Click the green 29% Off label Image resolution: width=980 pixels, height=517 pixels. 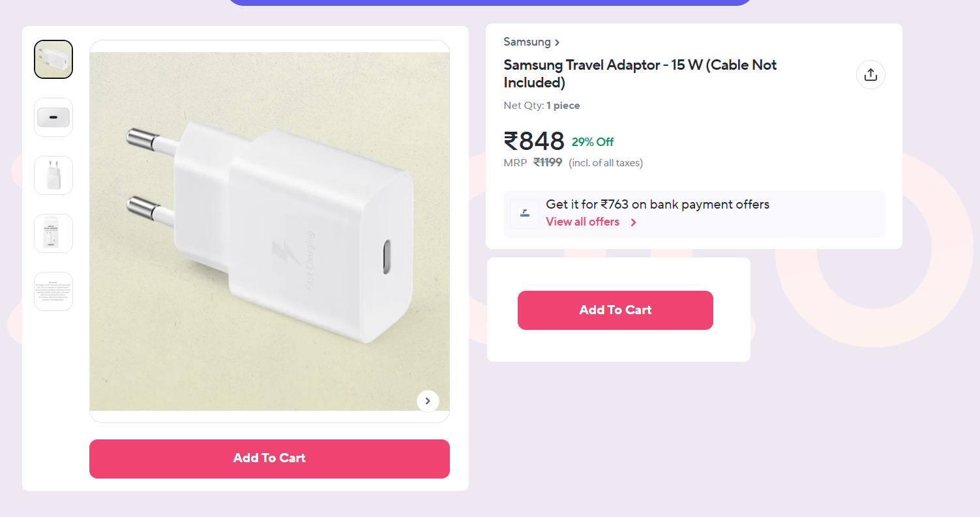[592, 142]
